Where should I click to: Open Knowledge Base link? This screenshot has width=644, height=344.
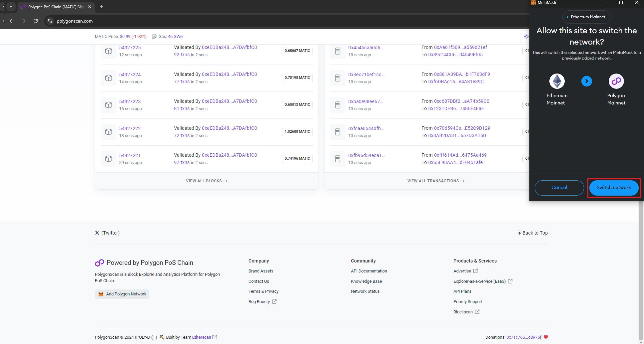[366, 281]
